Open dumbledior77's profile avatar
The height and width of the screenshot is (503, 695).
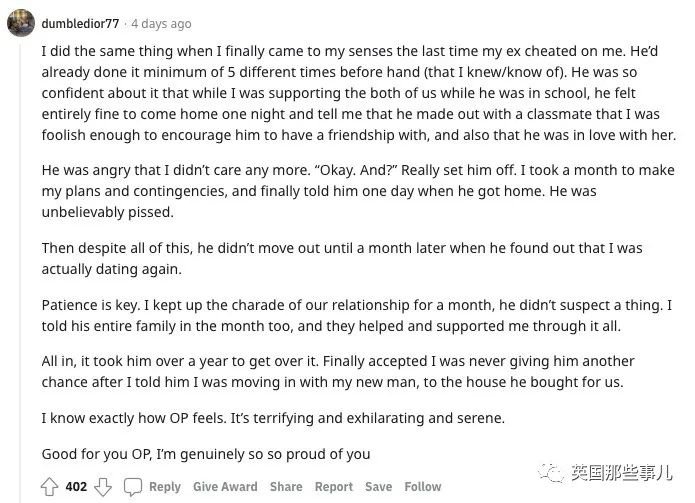click(x=21, y=23)
